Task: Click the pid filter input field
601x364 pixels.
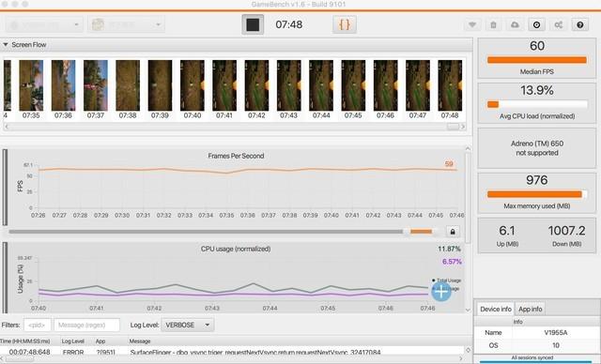Action: coord(38,325)
